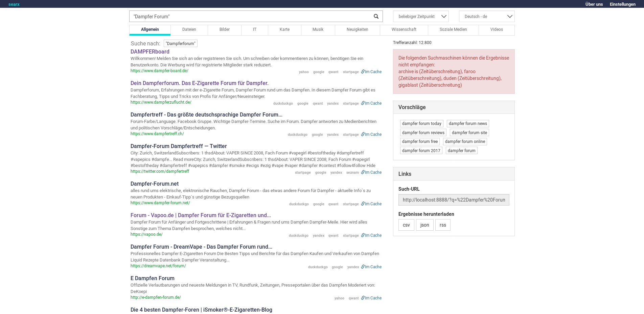Open cached link icon for Dampfertreff Twitter result
Screen dimensions: 644x314
(363, 172)
